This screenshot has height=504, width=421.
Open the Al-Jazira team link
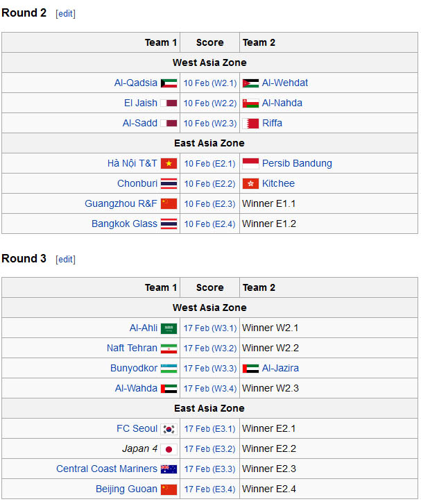tap(280, 368)
